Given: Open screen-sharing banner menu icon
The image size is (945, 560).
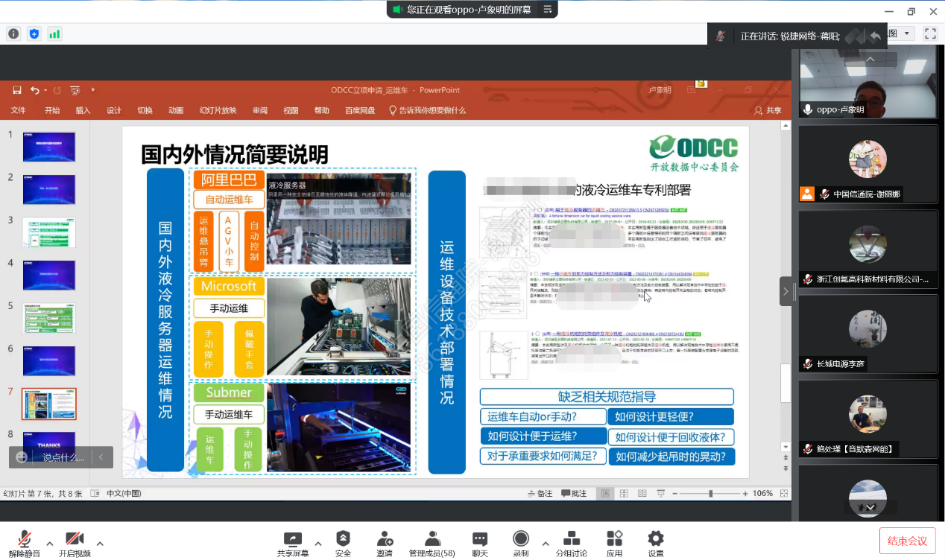Looking at the screenshot, I should 548,10.
